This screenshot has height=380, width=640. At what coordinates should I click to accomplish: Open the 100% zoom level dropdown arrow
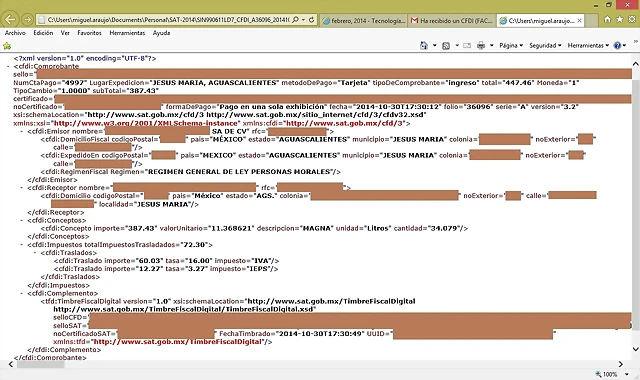pyautogui.click(x=627, y=374)
